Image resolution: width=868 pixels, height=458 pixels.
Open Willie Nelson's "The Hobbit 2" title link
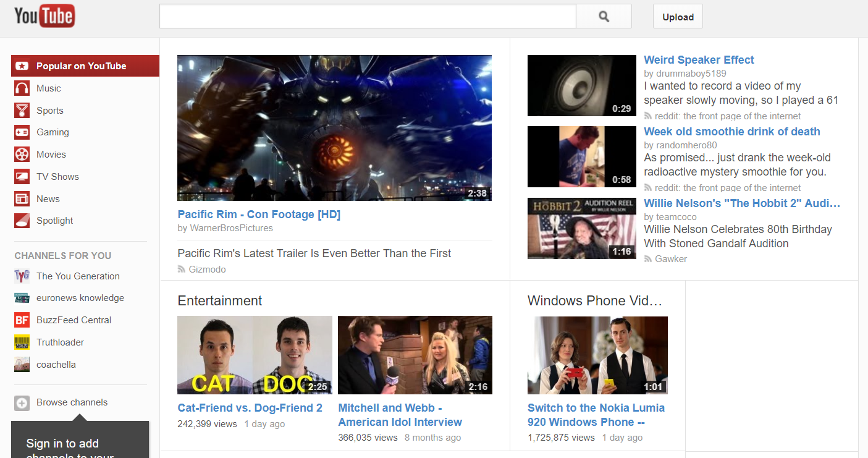point(742,203)
